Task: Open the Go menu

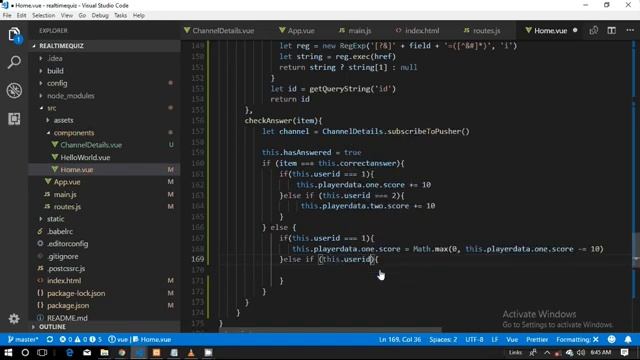Action: (x=82, y=16)
